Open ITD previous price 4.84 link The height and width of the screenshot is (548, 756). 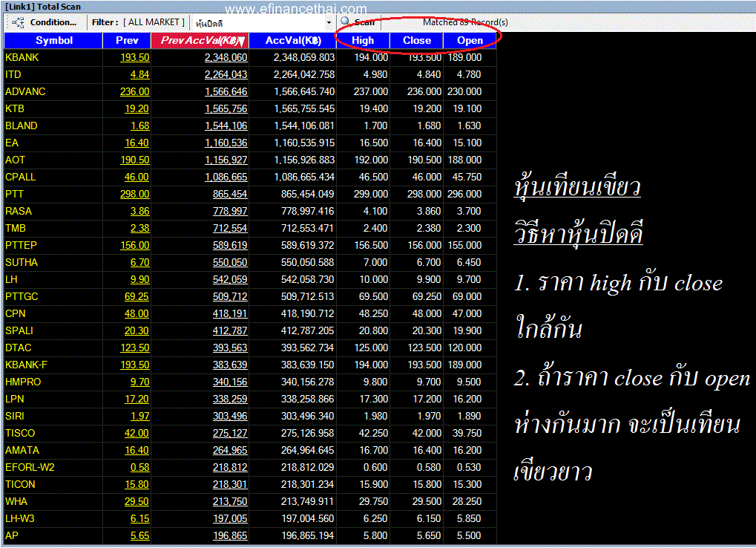point(139,75)
